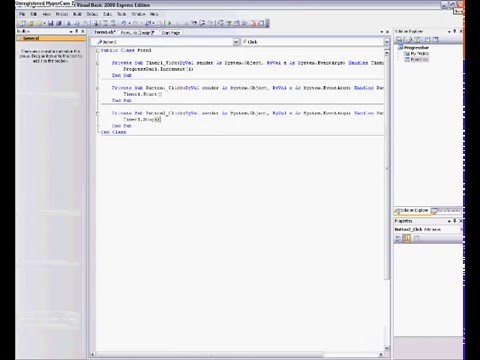Select My Project in Solution Explorer
Viewport: 480px width, 360px height.
tap(419, 53)
